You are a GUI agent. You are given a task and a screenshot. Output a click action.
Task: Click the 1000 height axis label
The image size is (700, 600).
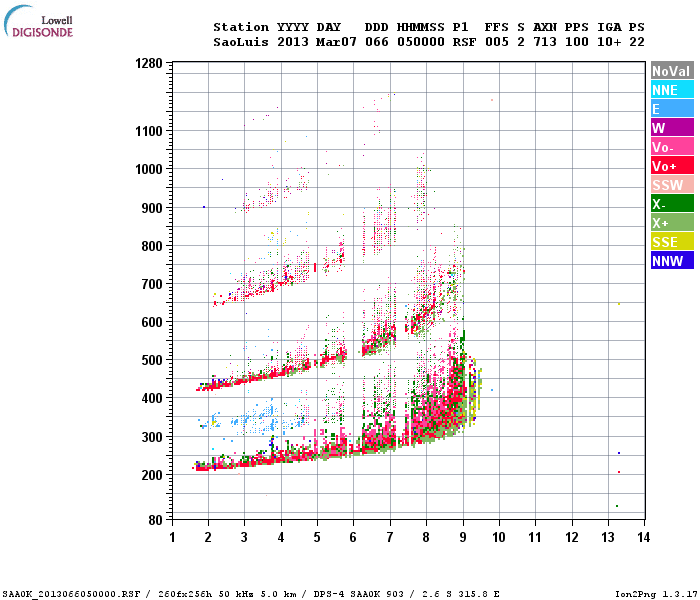(149, 169)
